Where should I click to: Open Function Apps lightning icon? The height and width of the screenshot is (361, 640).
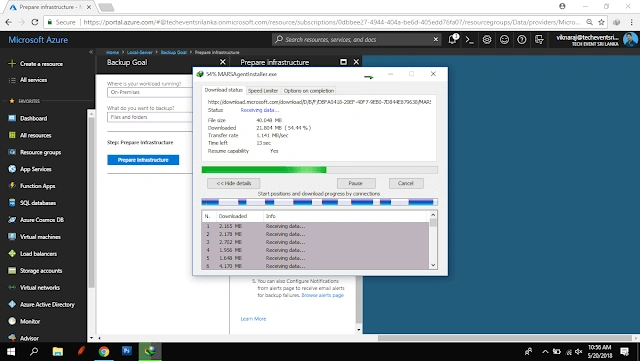coord(12,186)
